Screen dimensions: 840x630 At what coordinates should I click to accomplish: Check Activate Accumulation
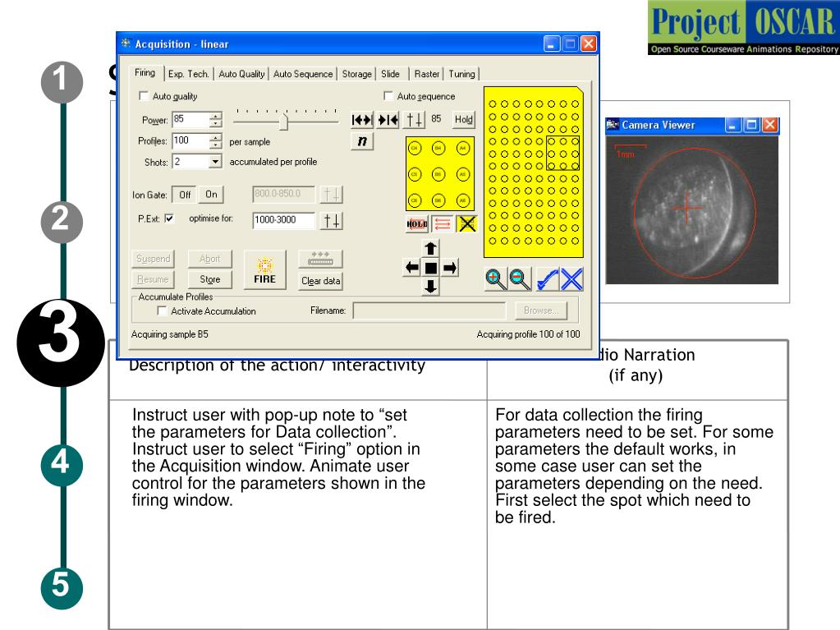pyautogui.click(x=162, y=310)
